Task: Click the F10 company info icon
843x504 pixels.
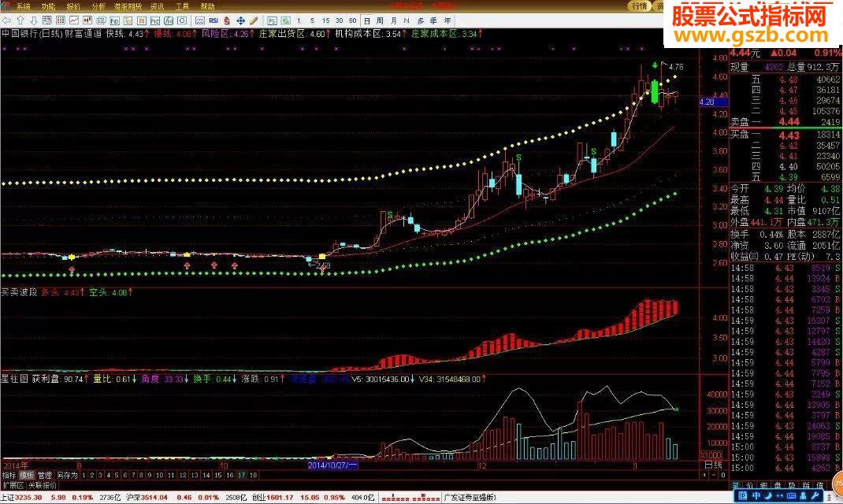Action: coord(114,21)
